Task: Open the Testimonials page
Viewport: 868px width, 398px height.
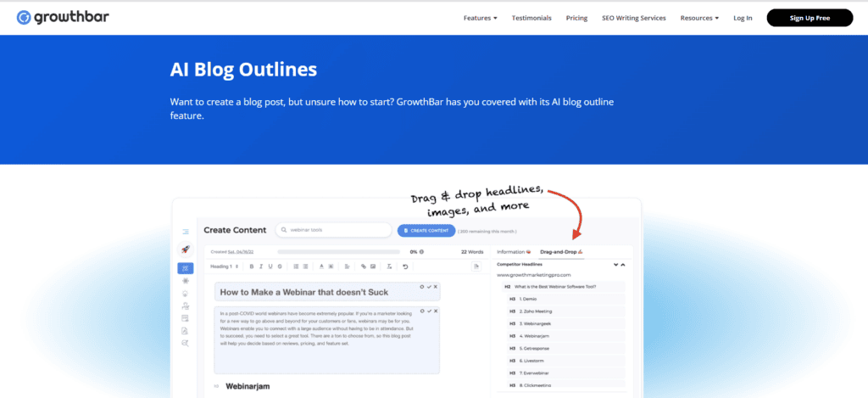Action: pos(531,18)
